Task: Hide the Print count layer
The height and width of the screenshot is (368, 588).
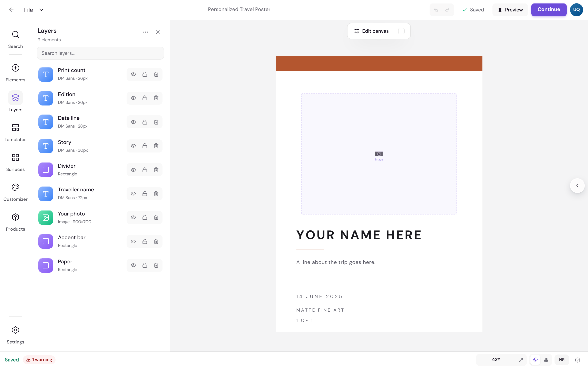Action: pos(133,74)
